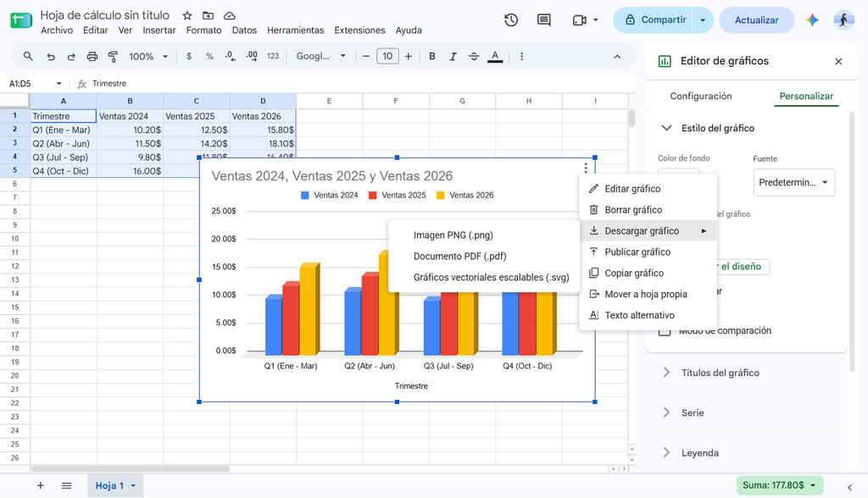This screenshot has height=498, width=868.
Task: Open the font family dropdown
Action: pos(321,57)
